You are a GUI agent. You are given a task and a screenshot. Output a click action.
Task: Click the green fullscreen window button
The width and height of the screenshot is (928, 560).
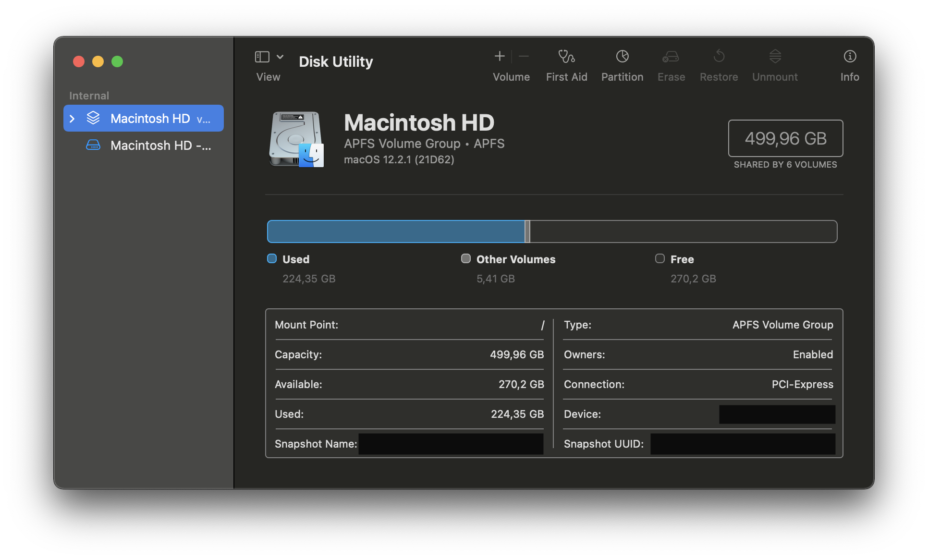click(117, 61)
